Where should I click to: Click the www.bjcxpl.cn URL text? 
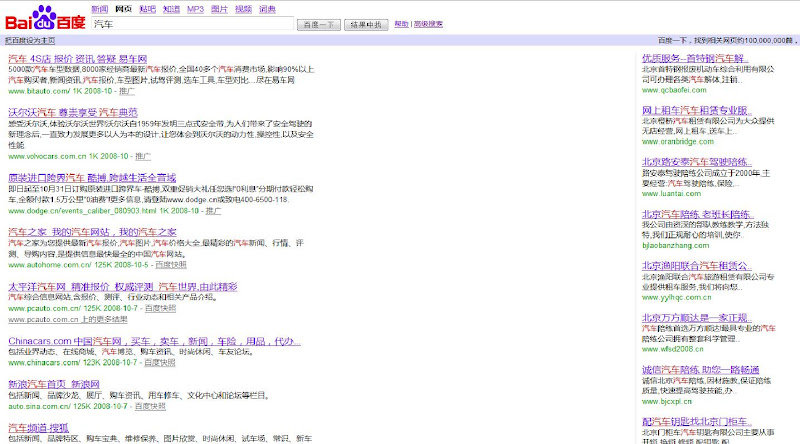coord(667,401)
